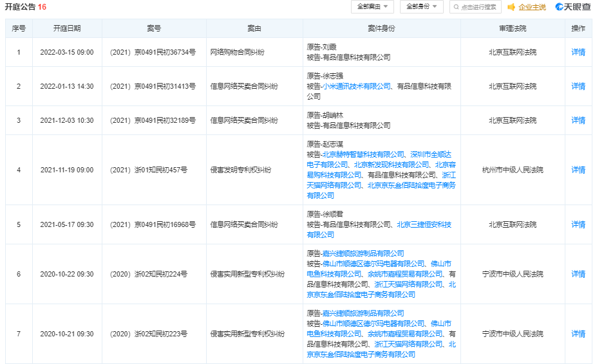Screen dimensions: 595x364
Task: Open the 北京赫特智慧科技有限公司 link
Action: pos(363,155)
